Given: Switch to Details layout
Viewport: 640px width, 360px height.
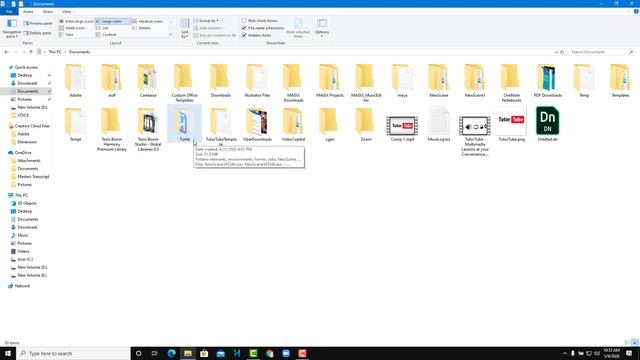Looking at the screenshot, I should [x=142, y=28].
